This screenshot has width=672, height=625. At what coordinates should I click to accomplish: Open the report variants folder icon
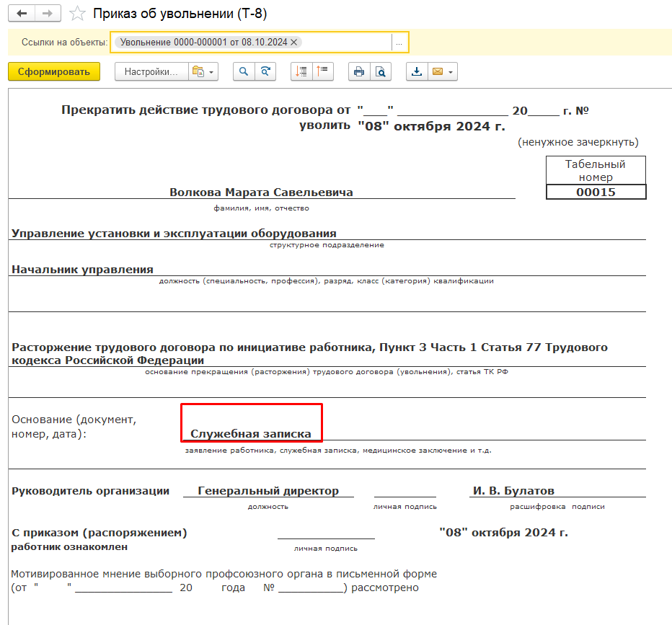198,71
